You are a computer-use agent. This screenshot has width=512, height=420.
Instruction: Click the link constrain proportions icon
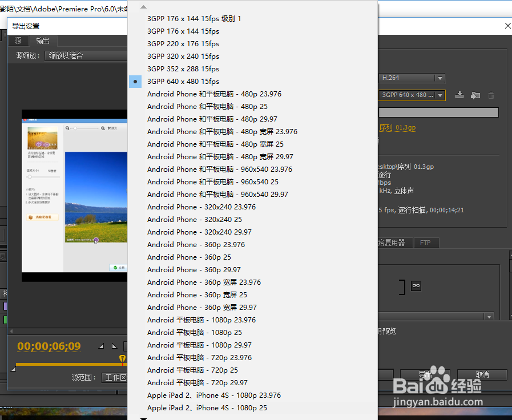(416, 285)
